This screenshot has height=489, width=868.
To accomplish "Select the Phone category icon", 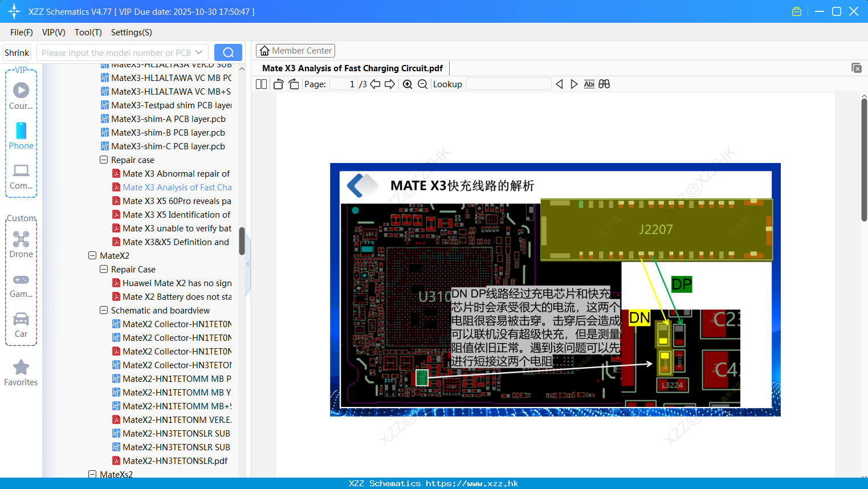I will tap(21, 136).
